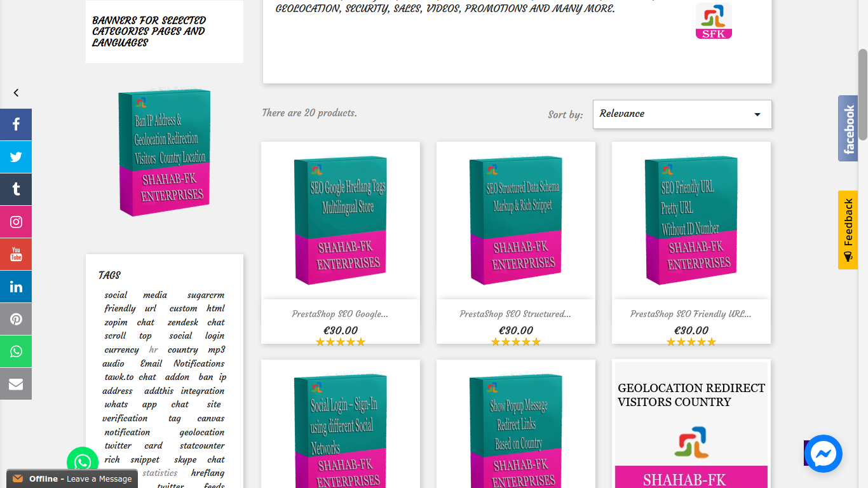Open Geolocation Redirect Visitors Country banner
Image resolution: width=868 pixels, height=488 pixels.
[x=691, y=424]
